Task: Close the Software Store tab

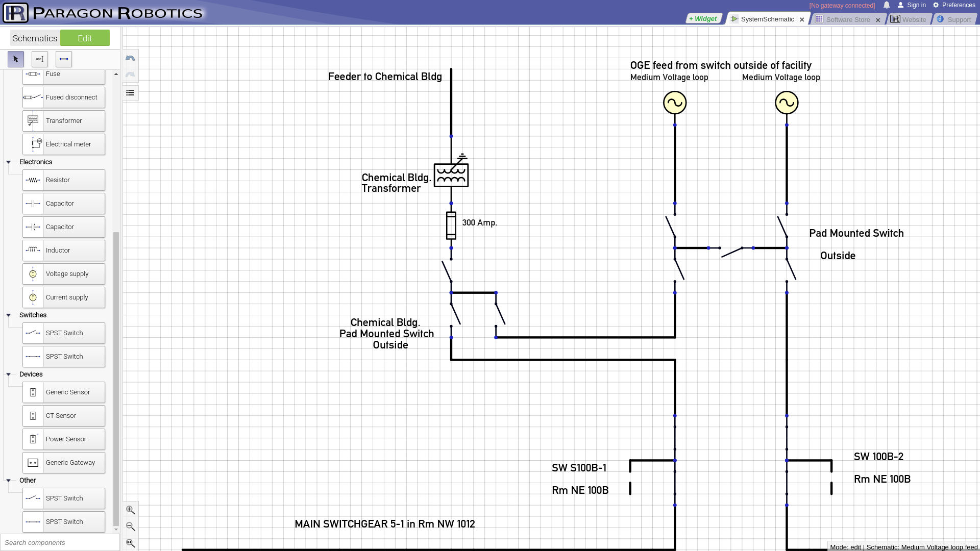Action: pyautogui.click(x=878, y=20)
